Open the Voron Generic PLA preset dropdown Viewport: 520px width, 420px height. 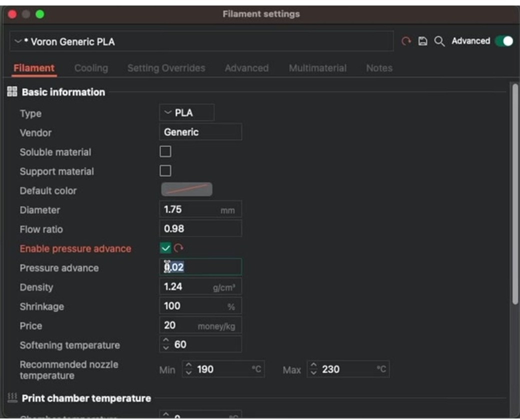pyautogui.click(x=201, y=41)
